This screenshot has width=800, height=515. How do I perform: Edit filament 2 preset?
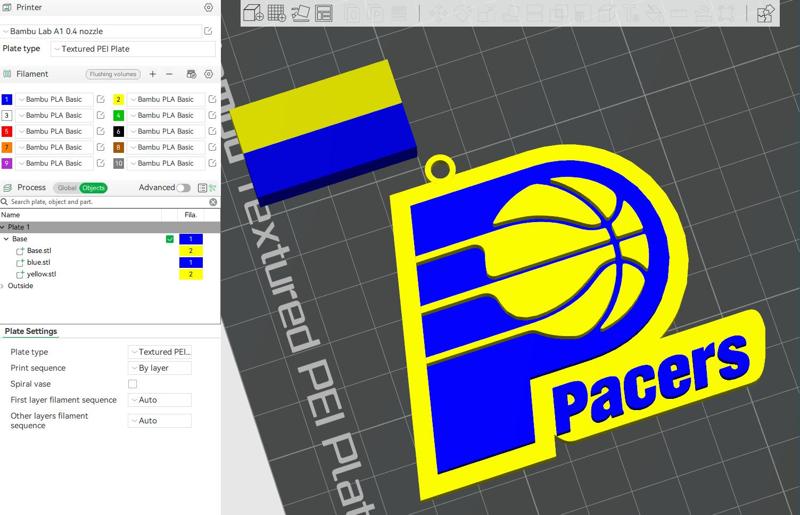click(212, 99)
